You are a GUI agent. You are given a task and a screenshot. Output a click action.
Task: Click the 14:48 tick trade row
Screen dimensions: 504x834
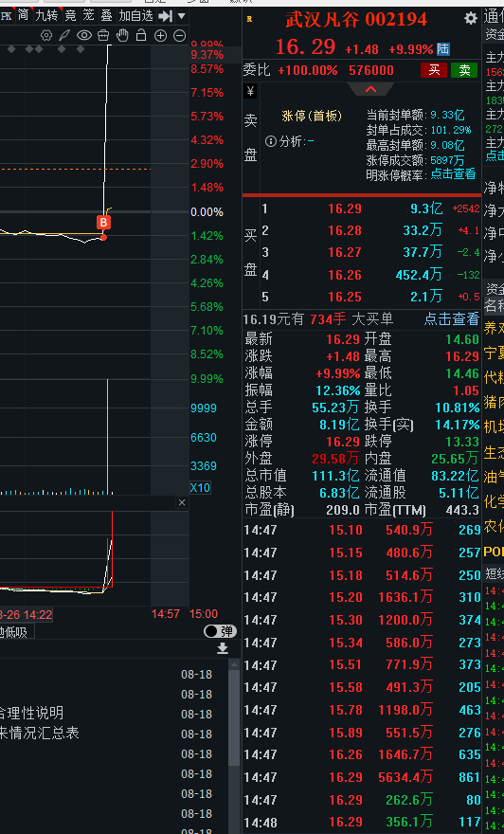pyautogui.click(x=362, y=823)
